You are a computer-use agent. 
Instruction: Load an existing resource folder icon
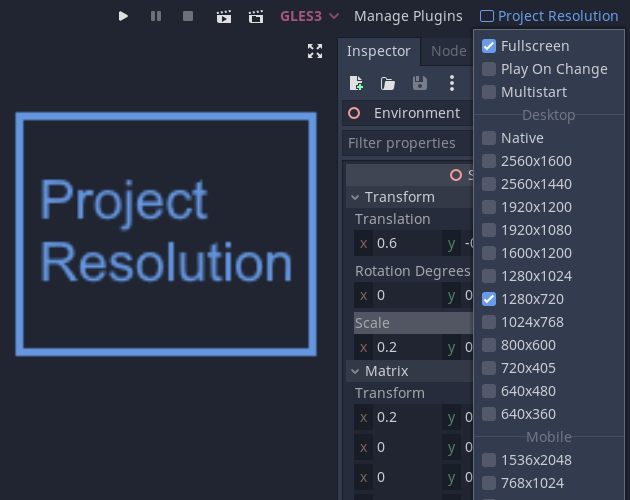coord(388,84)
